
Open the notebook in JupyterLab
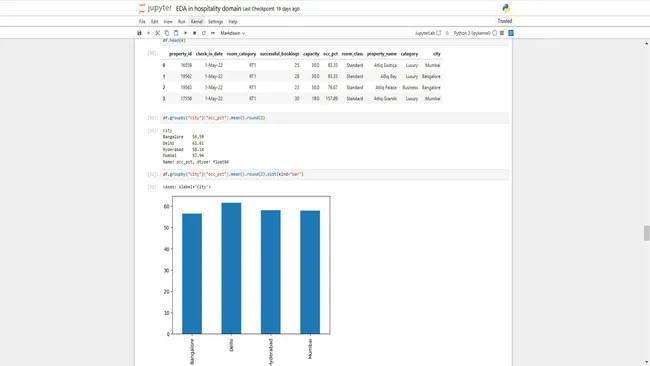pyautogui.click(x=428, y=33)
